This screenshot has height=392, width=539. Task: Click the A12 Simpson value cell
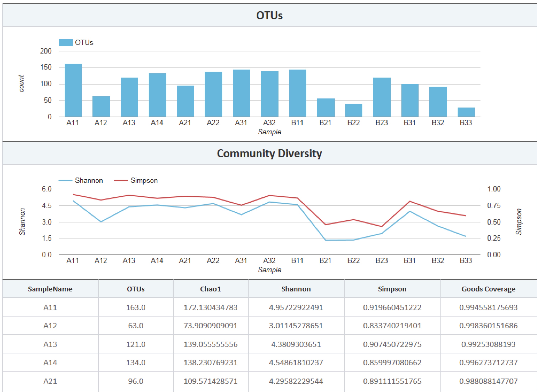(x=392, y=325)
